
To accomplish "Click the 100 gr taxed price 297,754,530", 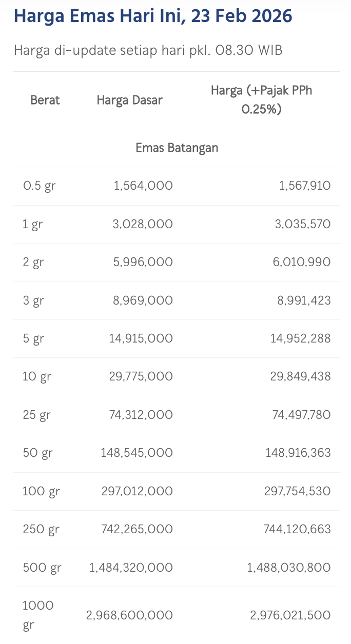I will point(298,491).
